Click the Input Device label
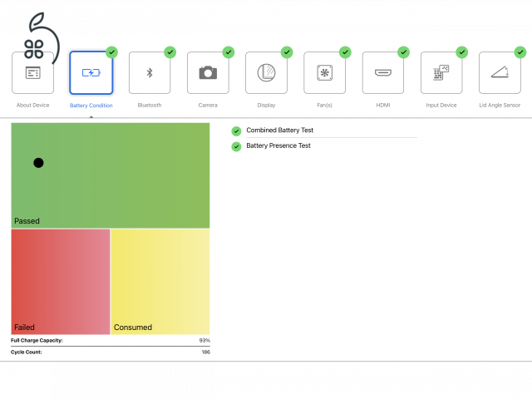 441,106
